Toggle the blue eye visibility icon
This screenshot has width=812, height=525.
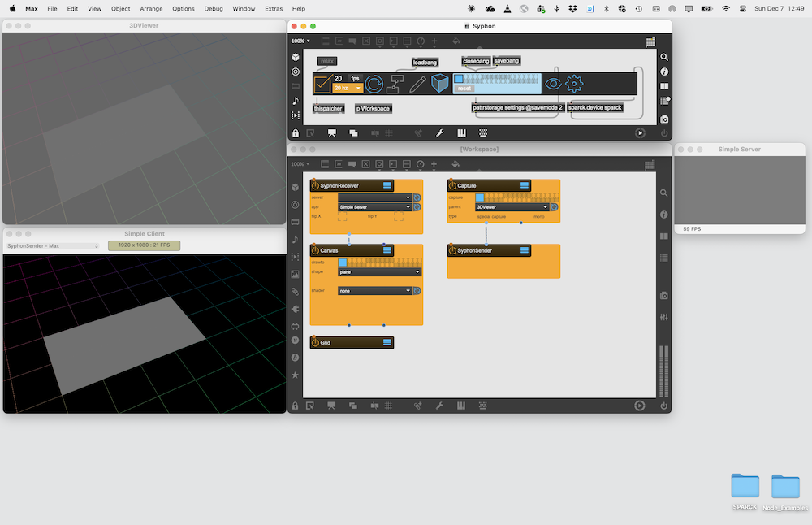[x=553, y=84]
